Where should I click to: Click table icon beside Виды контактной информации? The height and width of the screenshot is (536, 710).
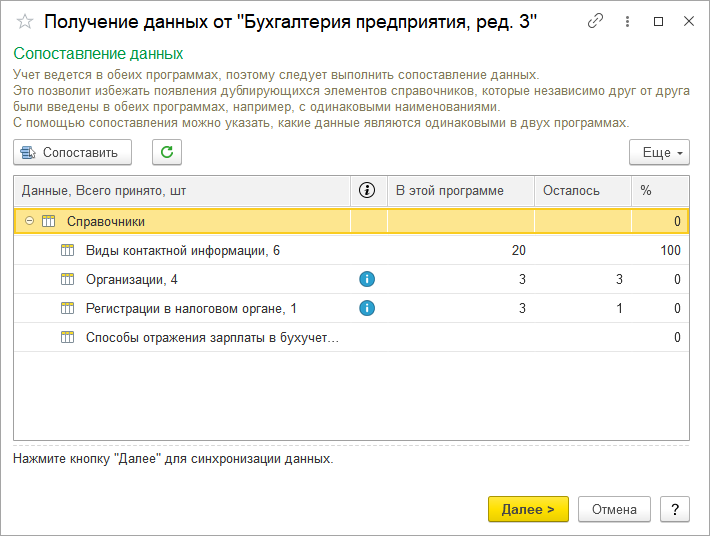[68, 251]
